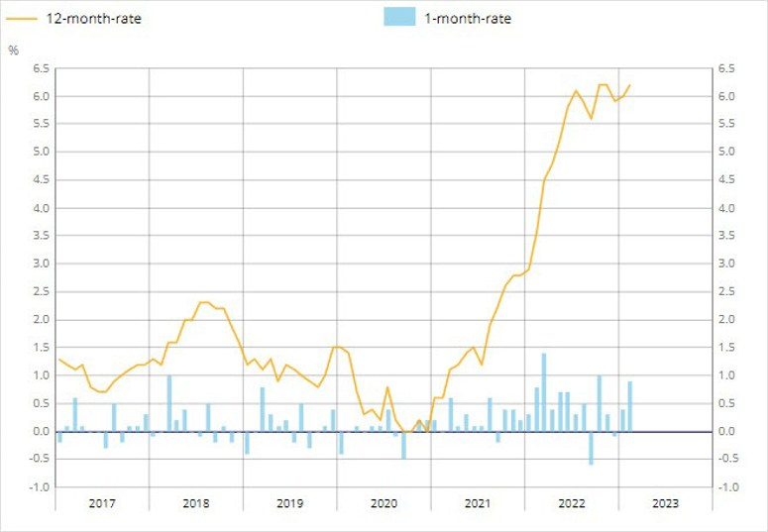The image size is (768, 532).
Task: Click -1.0 on the left axis
Action: (x=39, y=487)
